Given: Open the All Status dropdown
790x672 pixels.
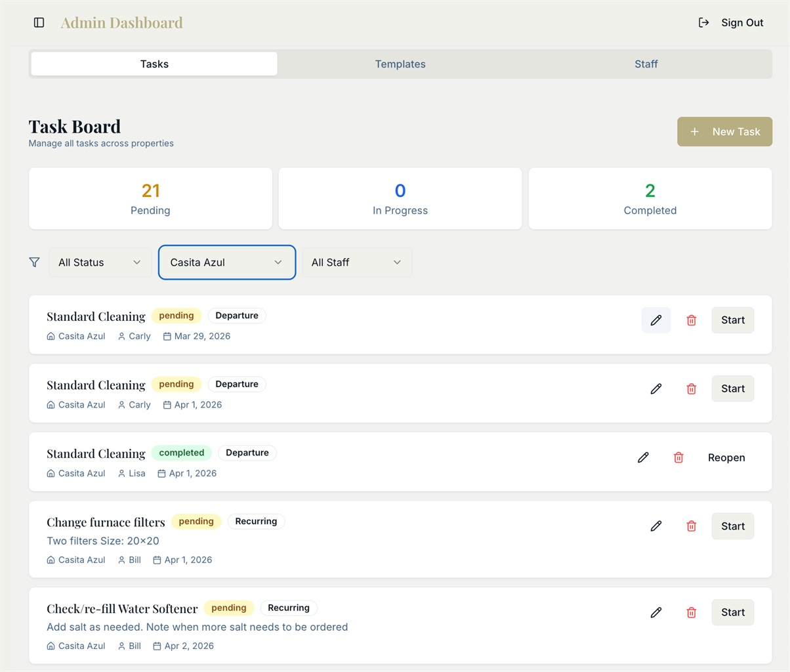Looking at the screenshot, I should [100, 262].
